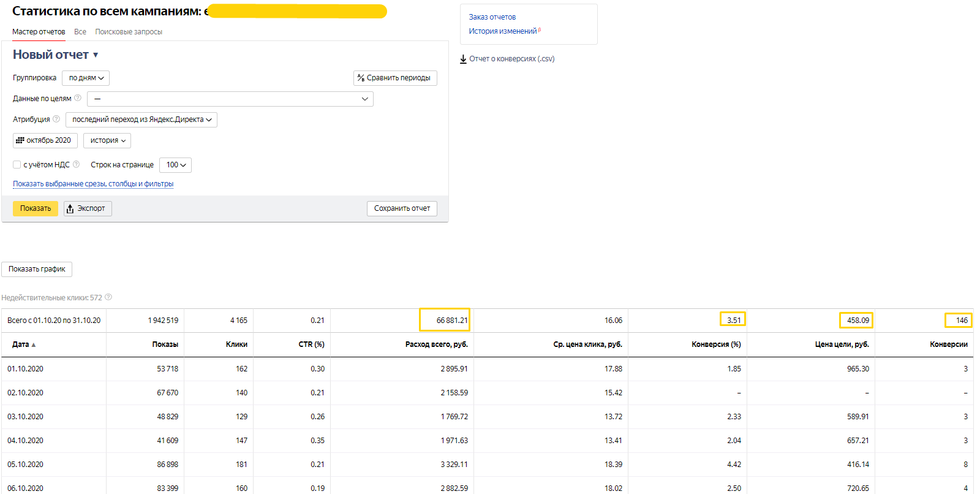The width and height of the screenshot is (980, 494).
Task: Expand the Строк на странице 100 dropdown
Action: [176, 165]
